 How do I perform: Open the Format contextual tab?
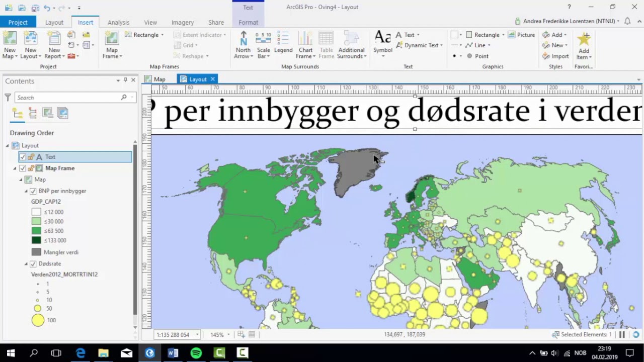click(248, 22)
